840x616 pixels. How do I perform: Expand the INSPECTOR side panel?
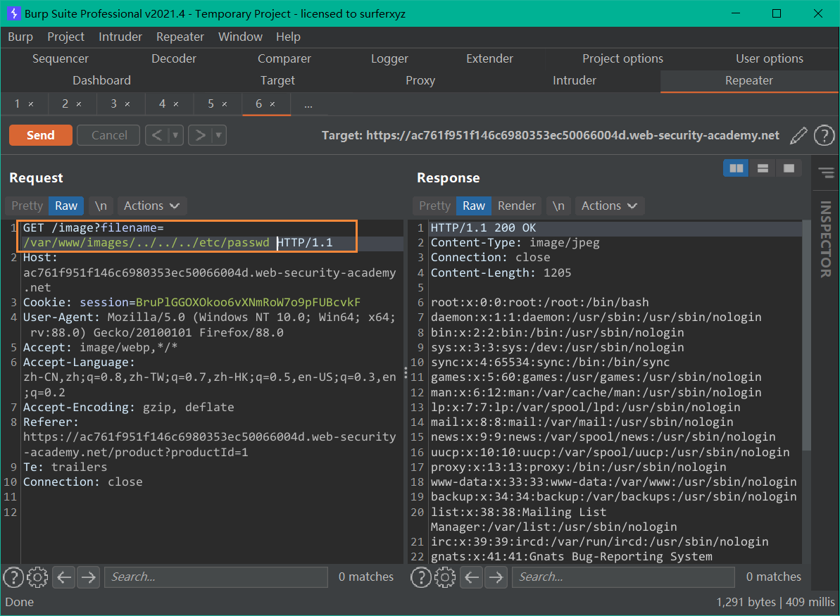point(825,239)
